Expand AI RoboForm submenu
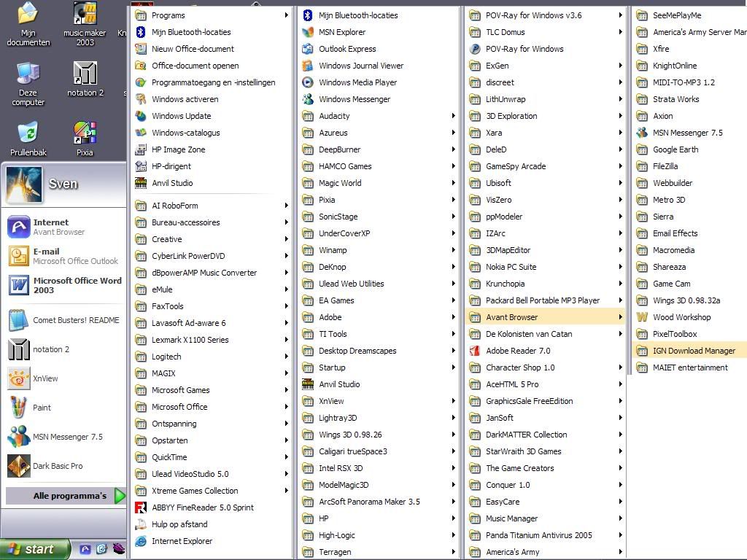This screenshot has height=560, width=747. pos(212,206)
